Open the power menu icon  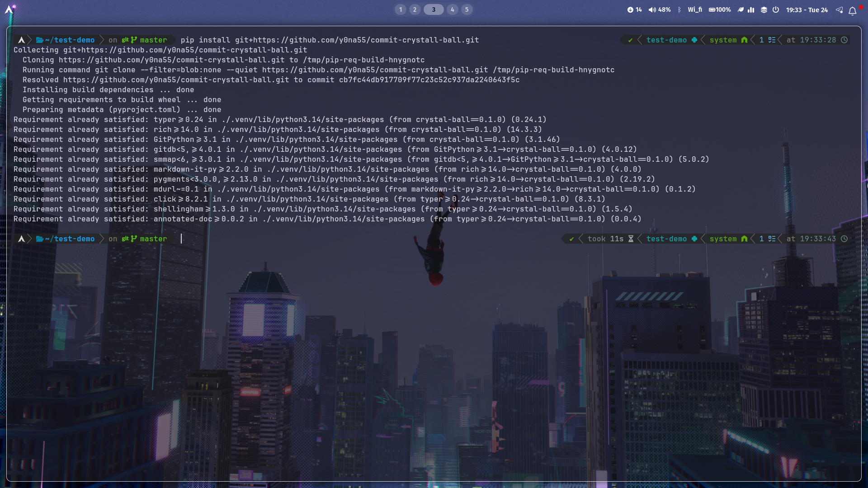tap(776, 9)
